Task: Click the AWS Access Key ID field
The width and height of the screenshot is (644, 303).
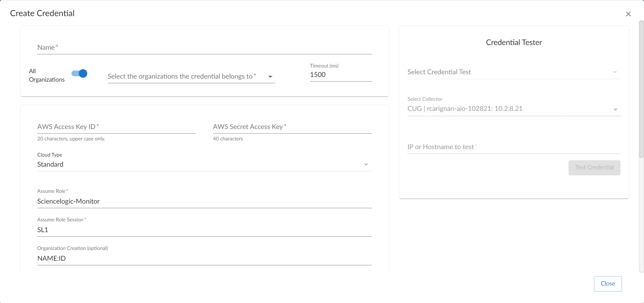Action: [116, 127]
